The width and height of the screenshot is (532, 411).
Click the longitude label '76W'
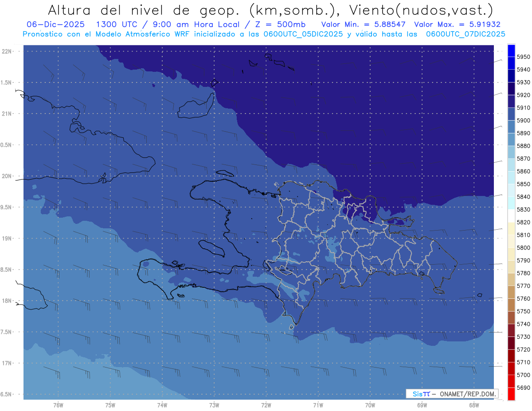58,405
